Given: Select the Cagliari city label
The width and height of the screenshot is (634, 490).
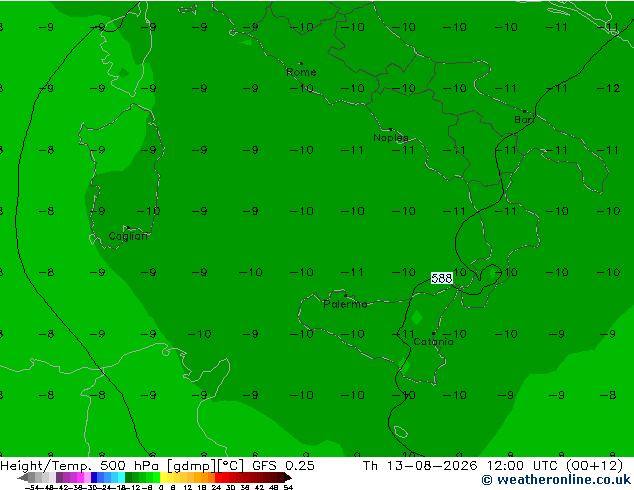Looking at the screenshot, I should coord(128,236).
